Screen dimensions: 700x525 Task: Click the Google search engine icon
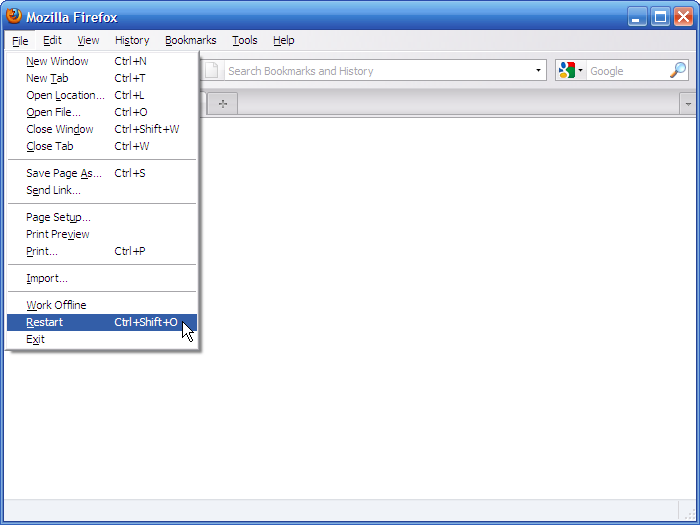tap(567, 71)
